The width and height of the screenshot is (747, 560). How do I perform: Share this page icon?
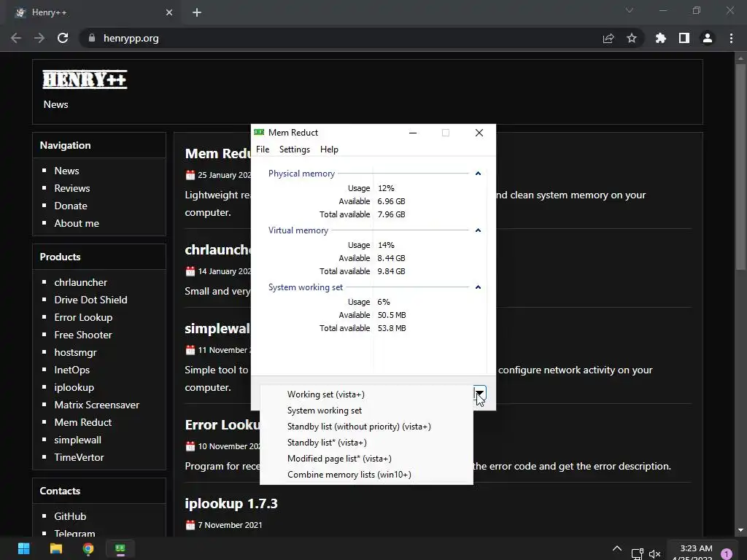point(608,38)
